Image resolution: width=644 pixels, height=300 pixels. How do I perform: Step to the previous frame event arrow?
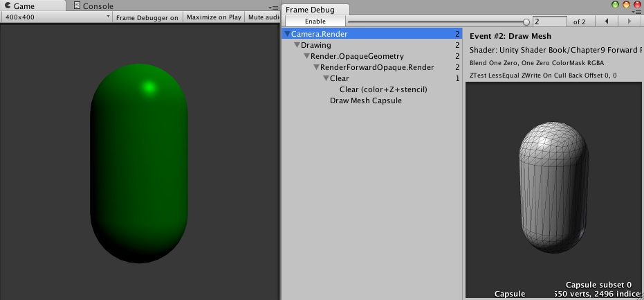(x=606, y=21)
